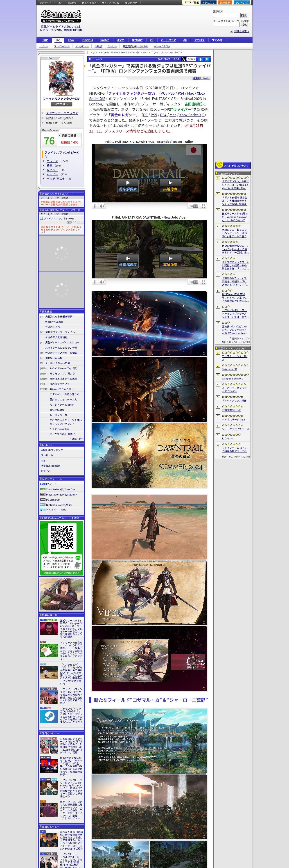Click the FFXIV 7.0 Dawntrail Summer 2024 screenshot
289x868 pixels.
149,455
